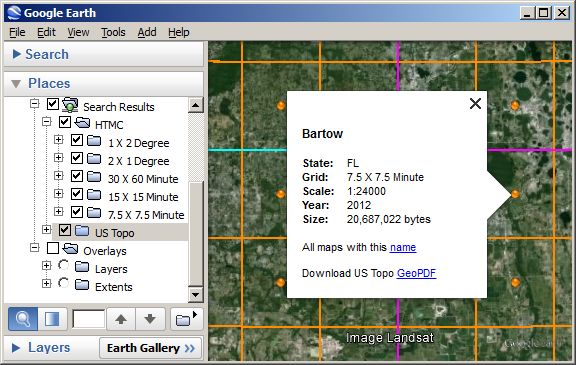Screen dimensions: 576x365
Task: Click the Layers folder icon under Overlays
Action: (82, 267)
